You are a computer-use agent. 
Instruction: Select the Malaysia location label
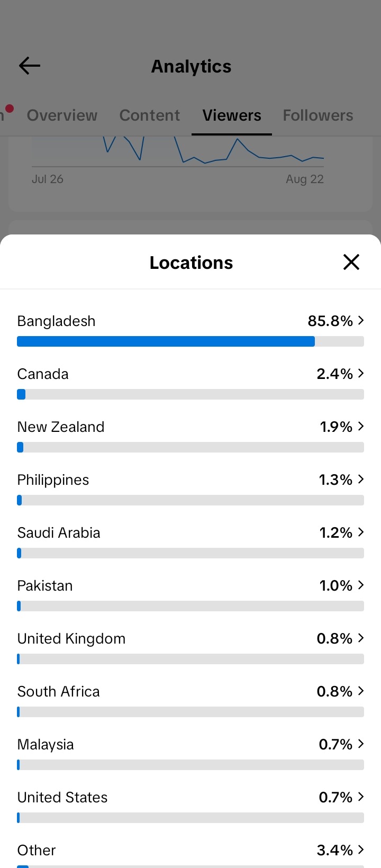(46, 744)
